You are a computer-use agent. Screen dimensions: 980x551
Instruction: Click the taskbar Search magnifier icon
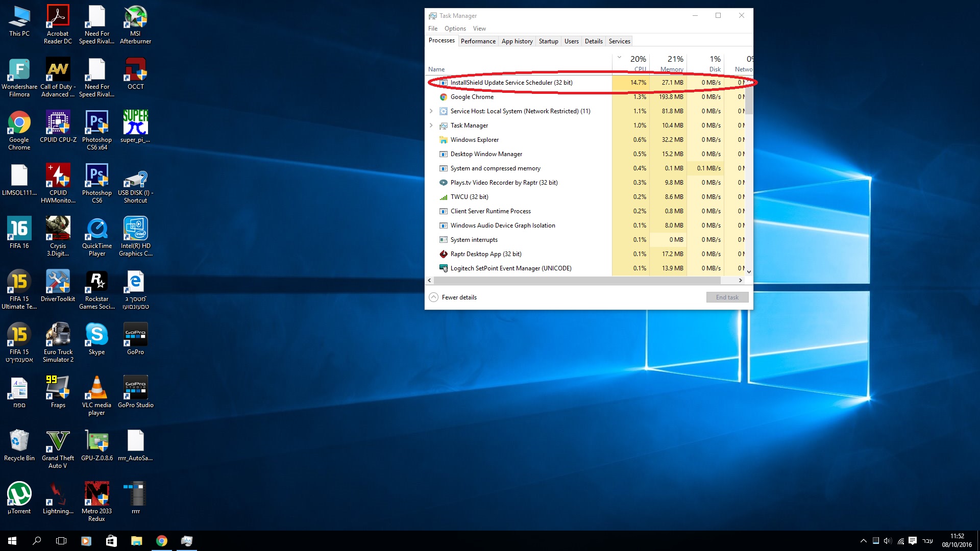(x=37, y=541)
